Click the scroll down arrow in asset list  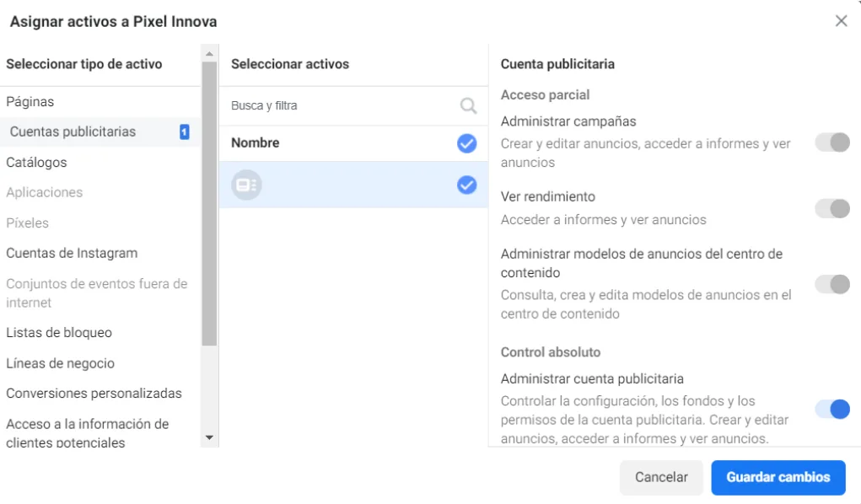(x=210, y=438)
